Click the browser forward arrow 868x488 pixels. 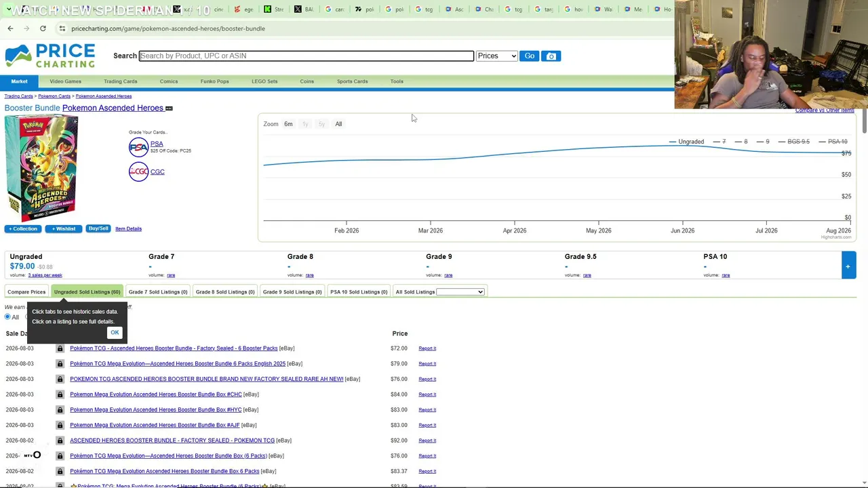[26, 28]
